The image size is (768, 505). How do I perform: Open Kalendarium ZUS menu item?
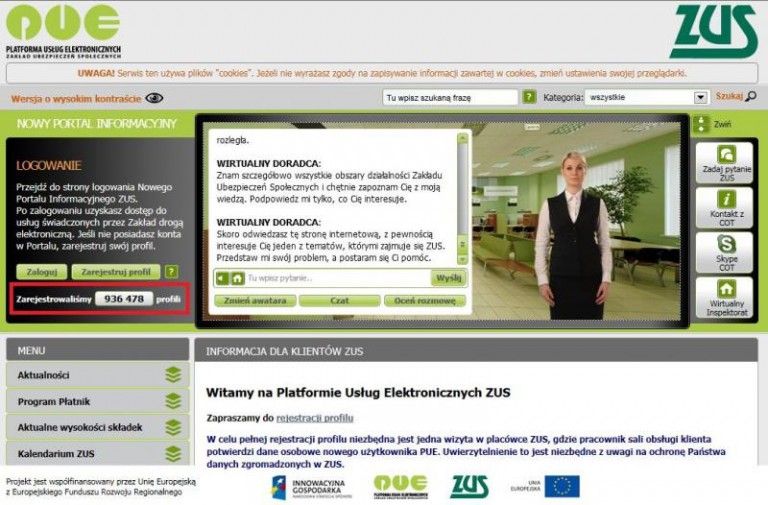click(x=97, y=454)
